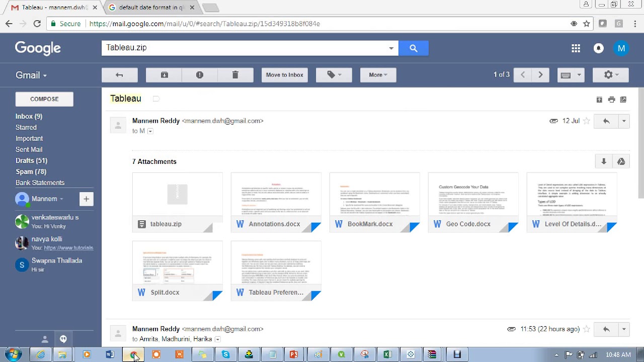
Task: Switch to Hangouts contacts icon
Action: [45, 339]
